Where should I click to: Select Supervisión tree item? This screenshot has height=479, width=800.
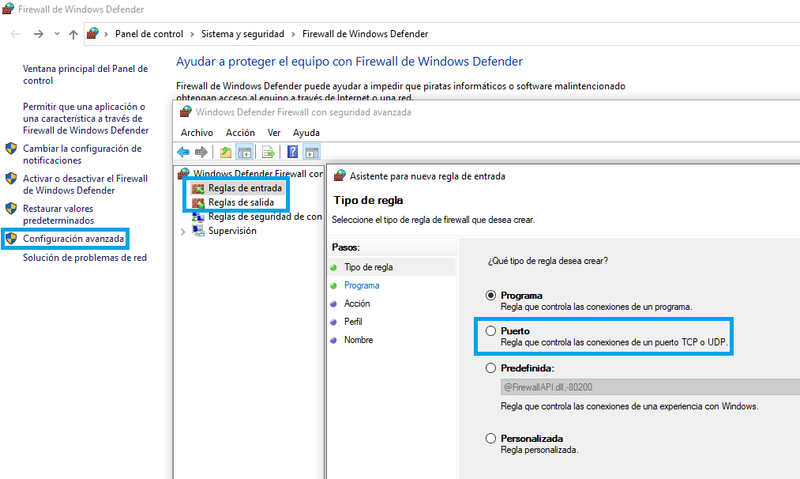(232, 231)
